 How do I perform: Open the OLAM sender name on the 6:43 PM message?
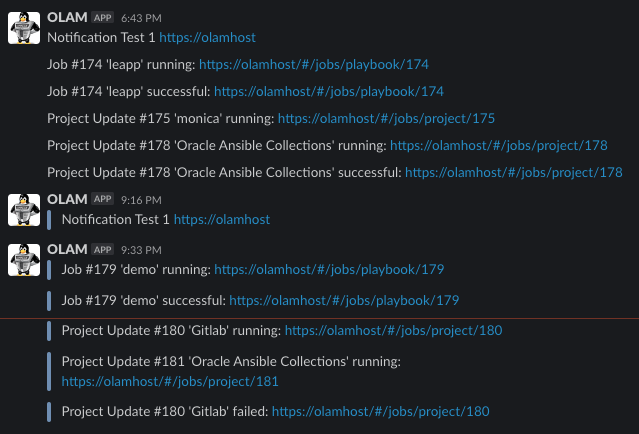click(67, 18)
